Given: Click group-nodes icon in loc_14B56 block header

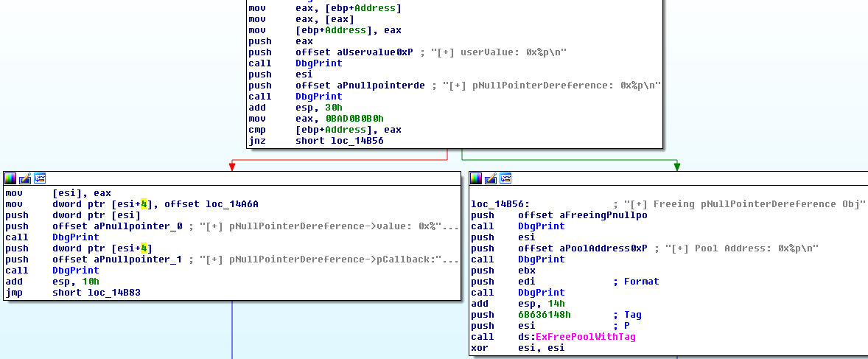Looking at the screenshot, I should point(506,178).
